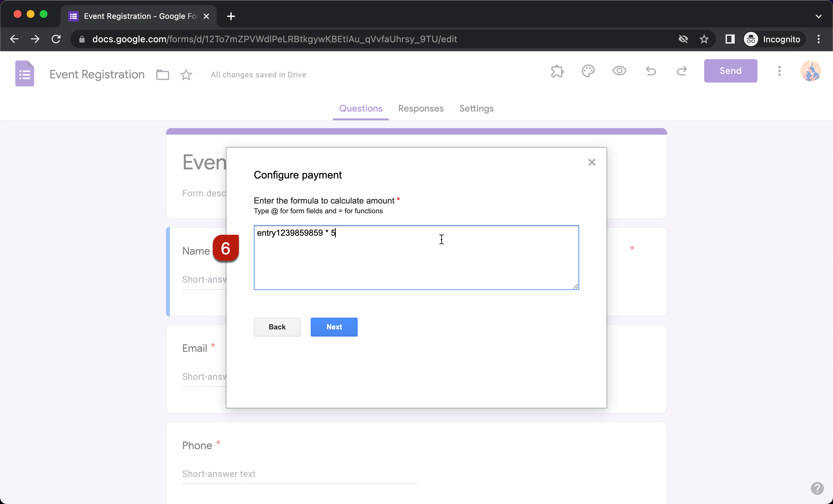Open the profile avatar
Viewport: 833px width, 504px height.
(811, 71)
